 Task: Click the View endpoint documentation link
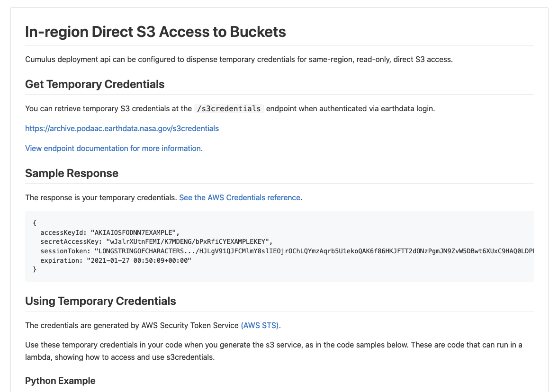(x=114, y=148)
